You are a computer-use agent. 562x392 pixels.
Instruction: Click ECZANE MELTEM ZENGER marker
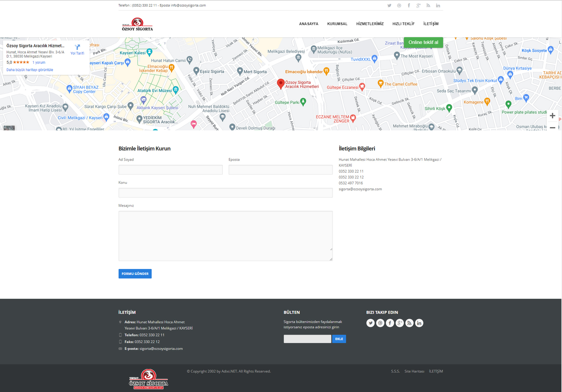[353, 118]
